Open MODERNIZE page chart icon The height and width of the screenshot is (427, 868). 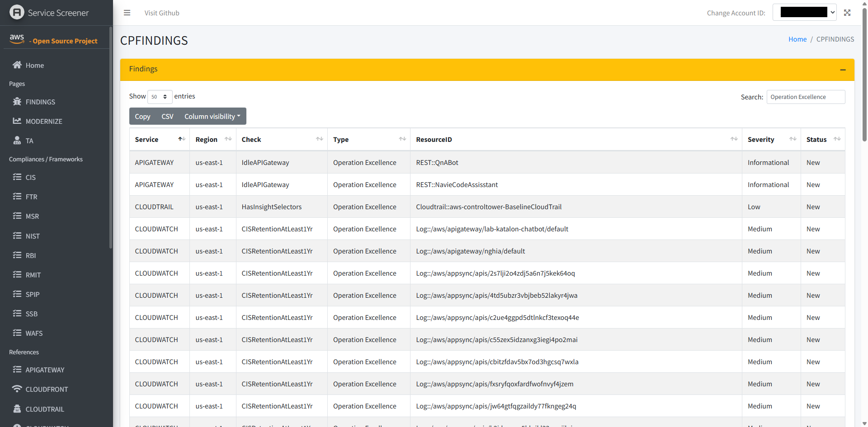click(17, 121)
